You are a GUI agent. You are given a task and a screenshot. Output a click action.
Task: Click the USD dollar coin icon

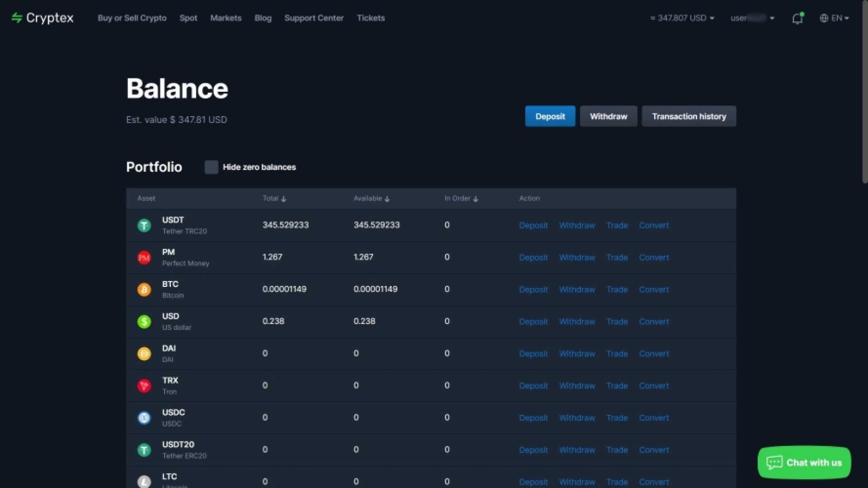coord(144,321)
